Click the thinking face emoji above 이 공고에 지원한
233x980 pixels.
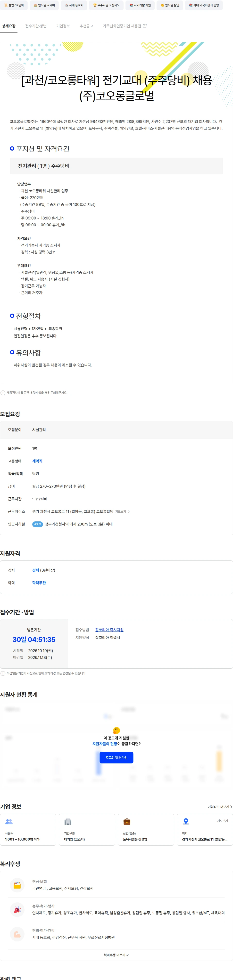click(116, 730)
